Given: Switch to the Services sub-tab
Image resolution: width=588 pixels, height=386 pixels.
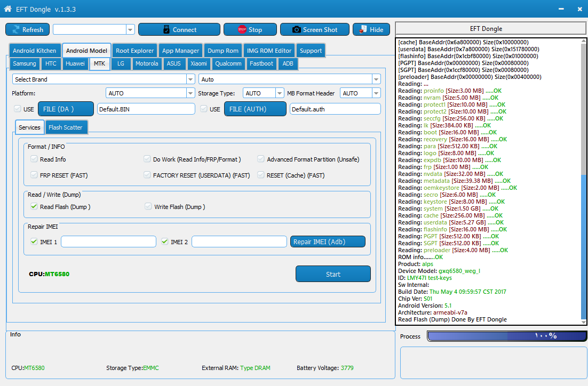Looking at the screenshot, I should [30, 127].
